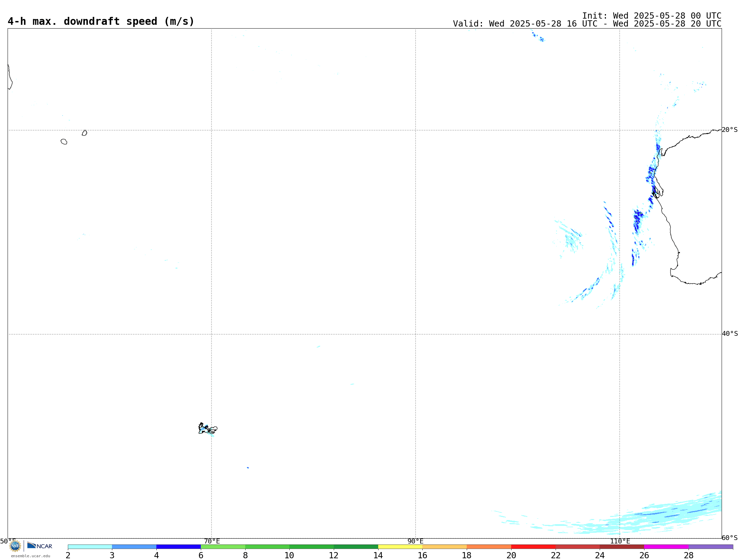Click colorbar tick label 14
This screenshot has width=744, height=560.
tap(378, 555)
